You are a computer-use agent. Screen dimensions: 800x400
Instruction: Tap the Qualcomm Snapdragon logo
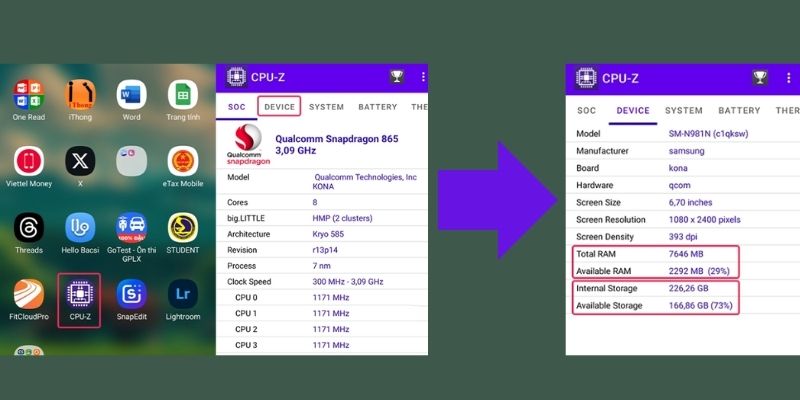[248, 144]
